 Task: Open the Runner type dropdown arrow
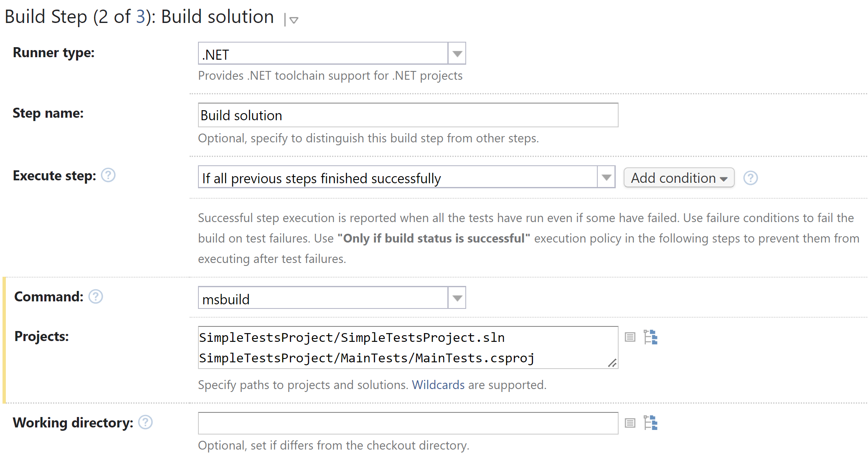pyautogui.click(x=457, y=54)
